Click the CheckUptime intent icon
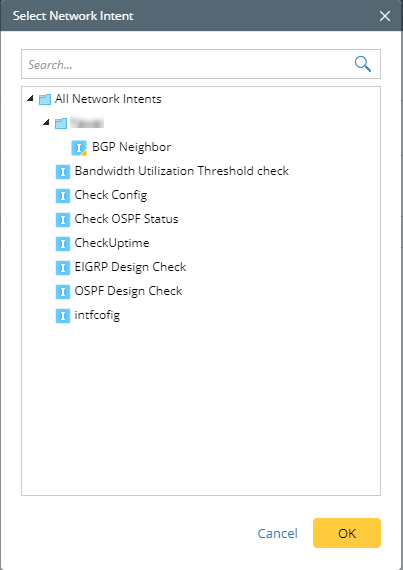The width and height of the screenshot is (403, 570). click(63, 244)
